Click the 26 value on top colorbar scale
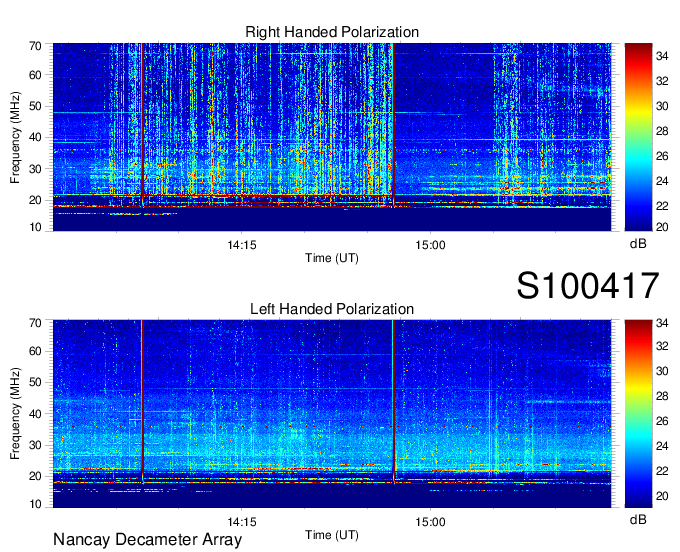Viewport: 680px width, 552px height. point(662,156)
